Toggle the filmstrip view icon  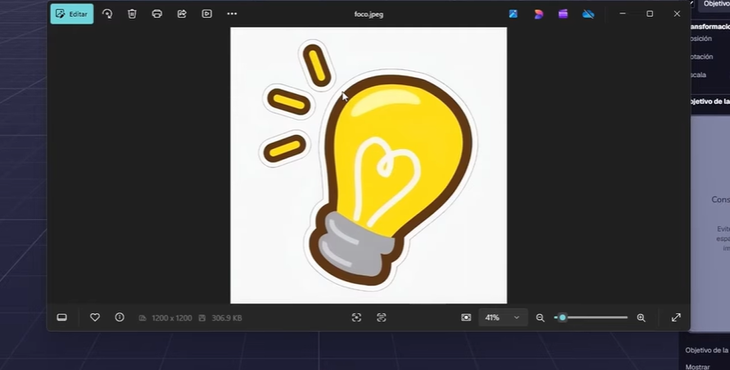(61, 317)
